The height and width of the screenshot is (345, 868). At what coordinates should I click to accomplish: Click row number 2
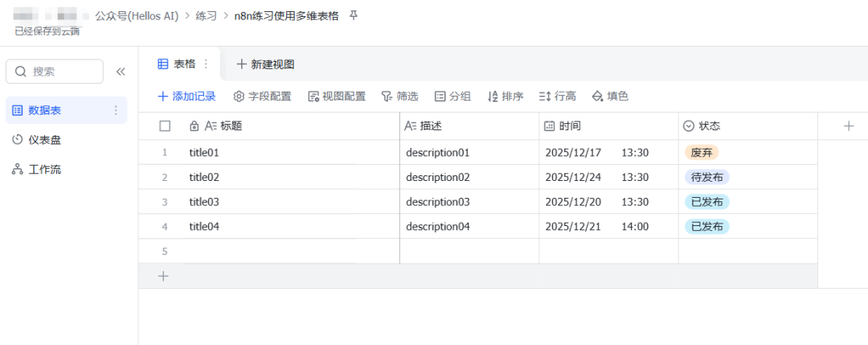(165, 177)
